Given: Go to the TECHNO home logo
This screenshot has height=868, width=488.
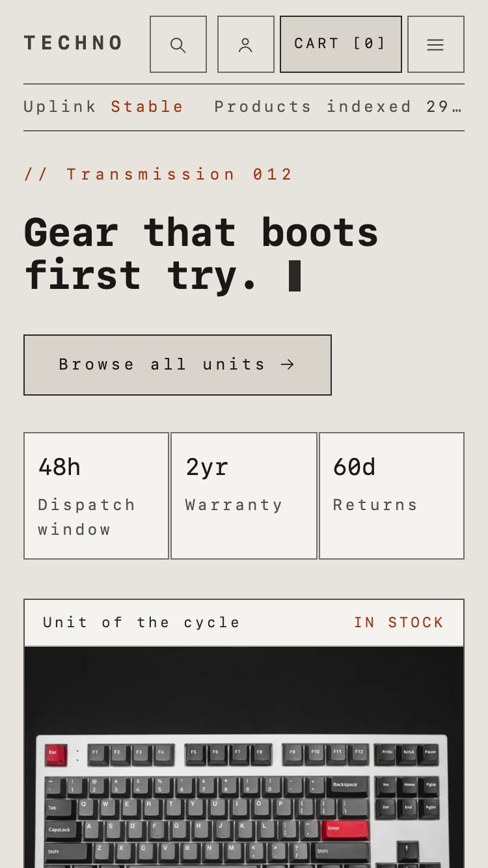Looking at the screenshot, I should click(73, 44).
